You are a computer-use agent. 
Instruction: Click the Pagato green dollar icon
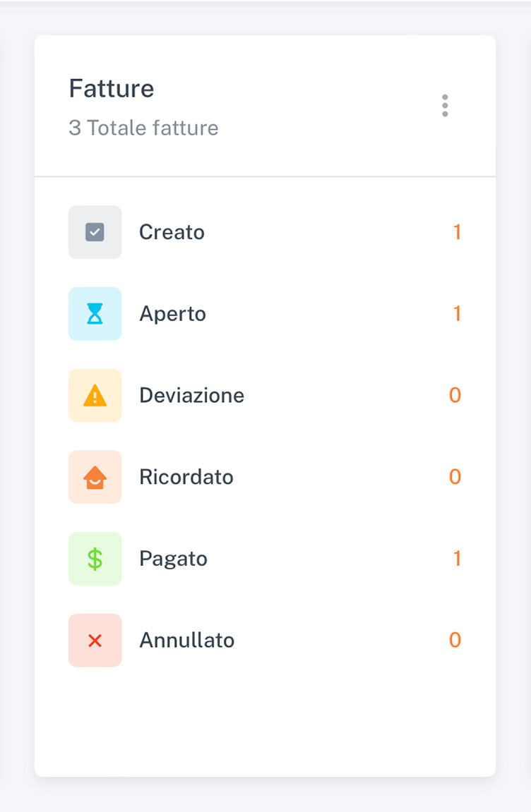click(95, 559)
